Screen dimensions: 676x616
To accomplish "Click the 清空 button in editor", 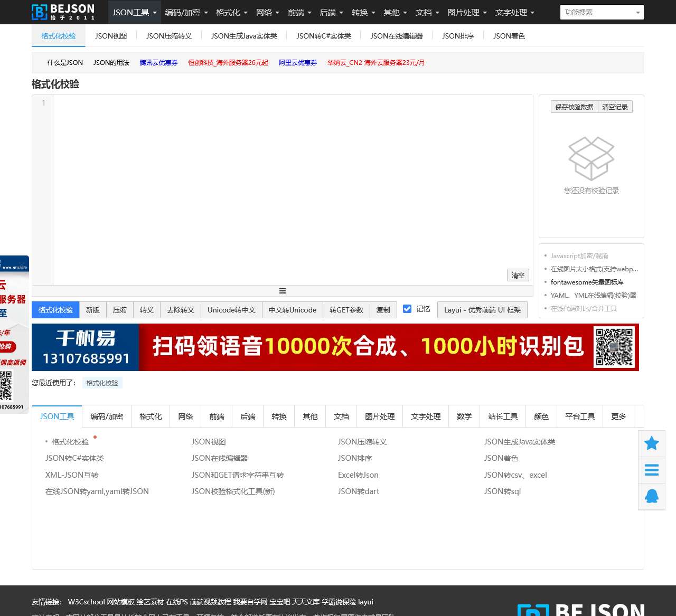I will click(x=518, y=275).
